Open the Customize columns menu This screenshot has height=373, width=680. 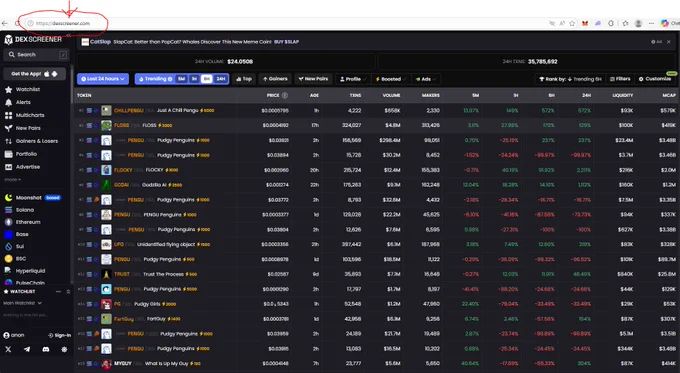tap(655, 79)
